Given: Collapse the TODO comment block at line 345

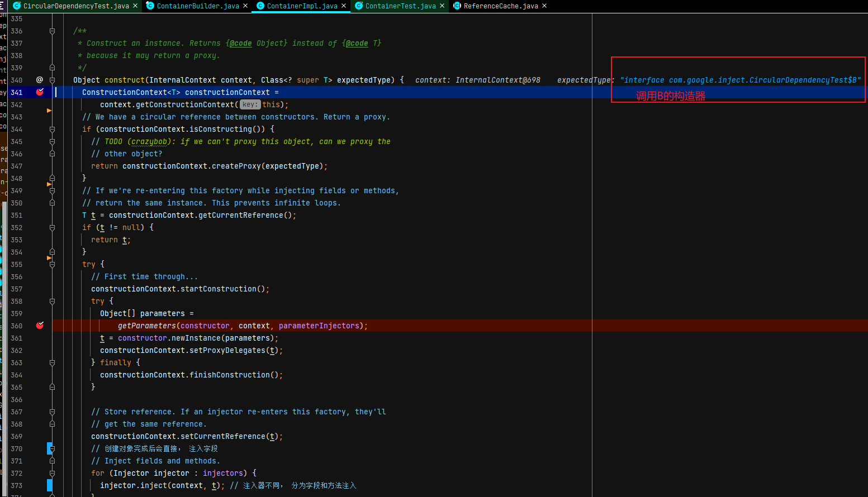Looking at the screenshot, I should click(x=52, y=141).
